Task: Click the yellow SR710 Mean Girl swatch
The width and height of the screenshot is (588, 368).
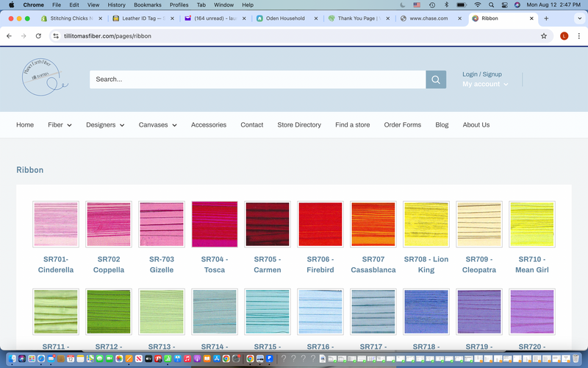Action: tap(531, 224)
